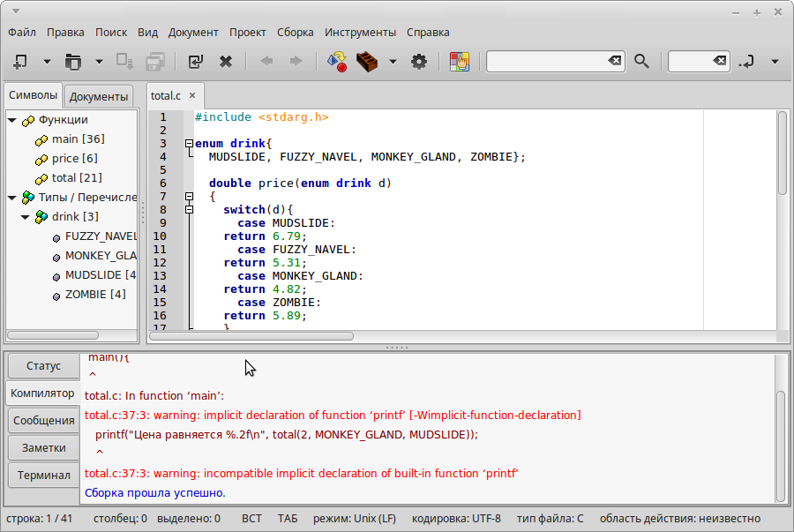Collapse the Функции tree node
794x532 pixels.
[12, 120]
